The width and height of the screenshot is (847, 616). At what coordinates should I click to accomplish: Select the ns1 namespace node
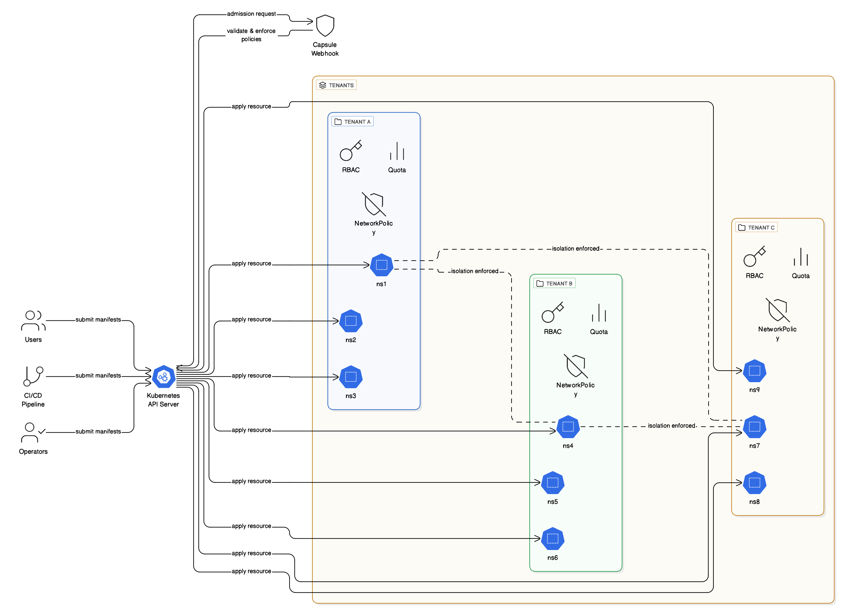point(381,265)
